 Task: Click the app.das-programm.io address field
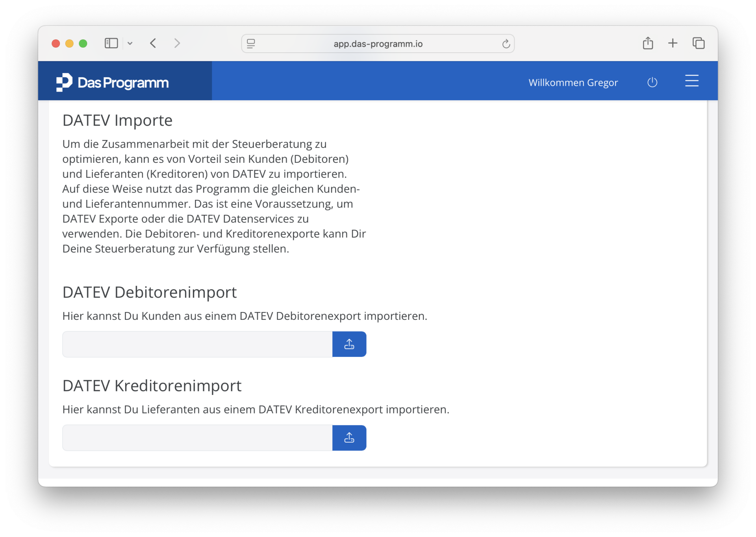click(x=378, y=44)
